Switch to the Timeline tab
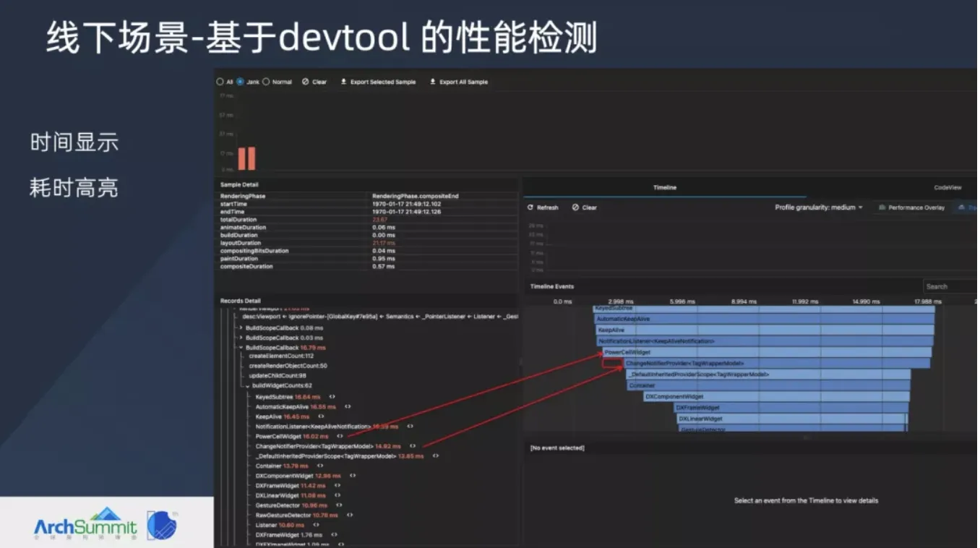The height and width of the screenshot is (548, 980). tap(665, 187)
